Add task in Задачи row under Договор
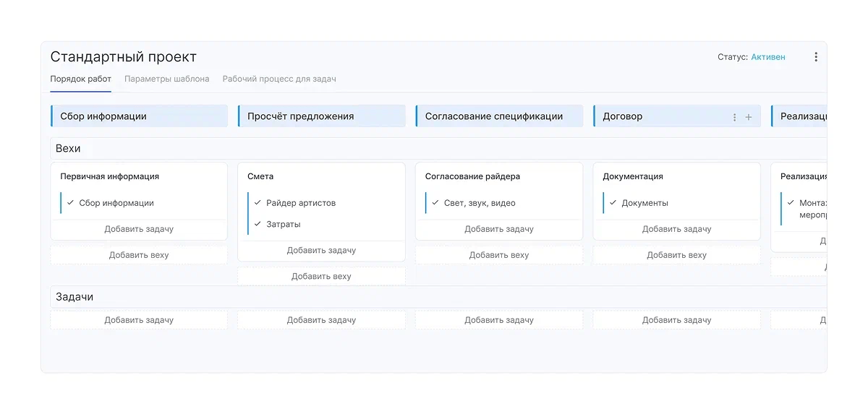 tap(677, 320)
